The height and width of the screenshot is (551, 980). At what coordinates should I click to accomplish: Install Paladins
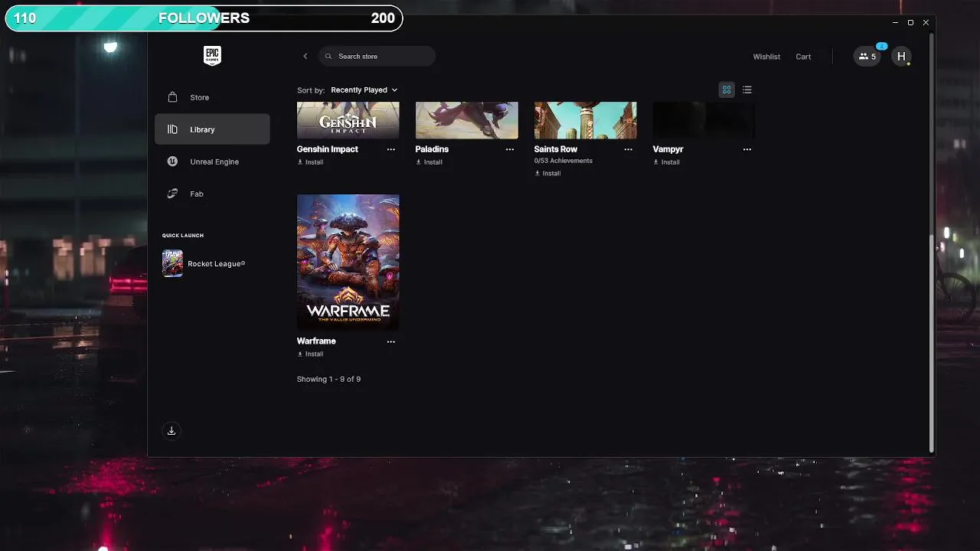429,162
